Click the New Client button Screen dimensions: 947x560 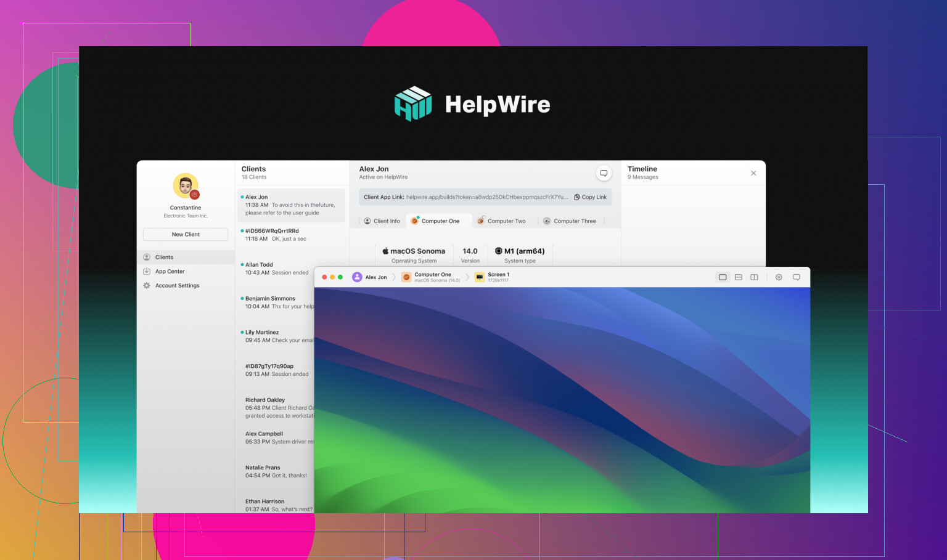tap(186, 235)
